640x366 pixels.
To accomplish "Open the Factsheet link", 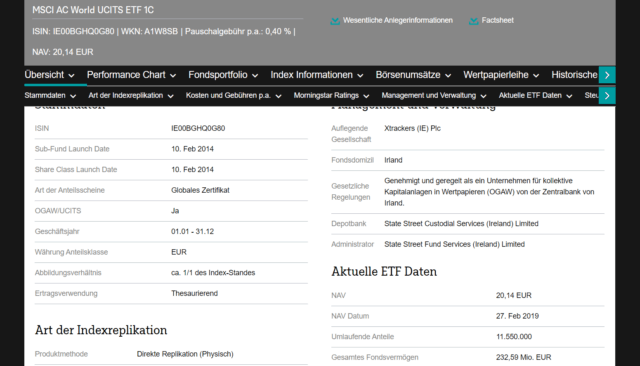I will [x=498, y=20].
